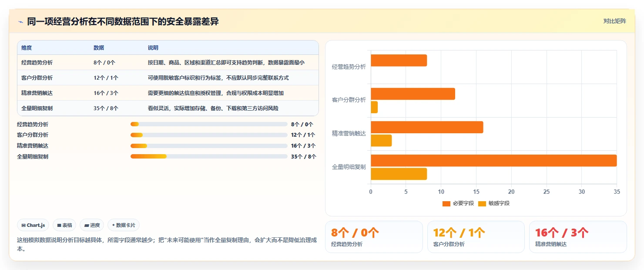Click the 表格 chip
The height and width of the screenshot is (270, 644).
coord(64,225)
